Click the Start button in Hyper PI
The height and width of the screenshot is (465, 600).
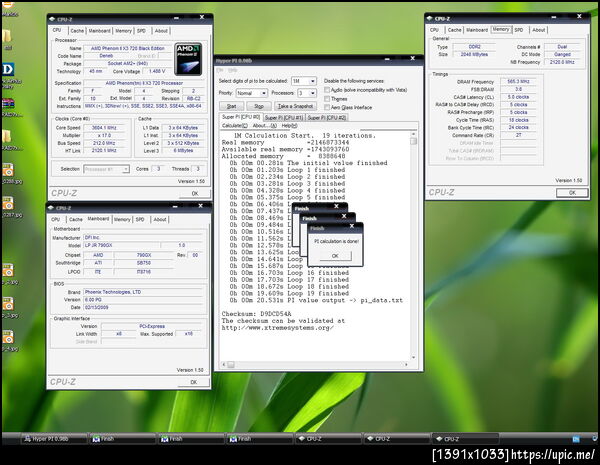click(232, 106)
